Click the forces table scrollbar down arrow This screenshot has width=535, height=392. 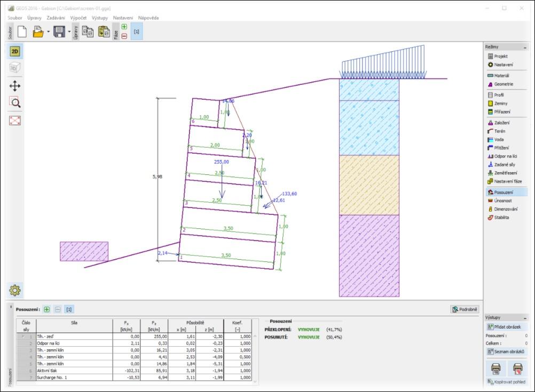(255, 382)
